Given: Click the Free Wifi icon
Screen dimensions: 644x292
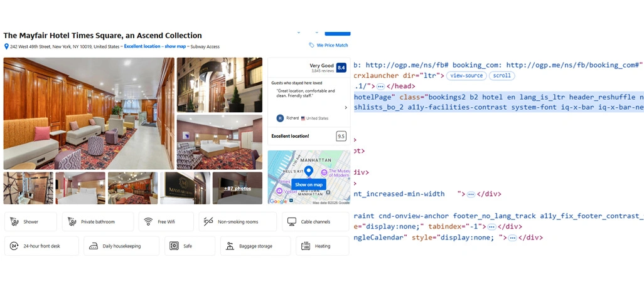Looking at the screenshot, I should (x=148, y=222).
